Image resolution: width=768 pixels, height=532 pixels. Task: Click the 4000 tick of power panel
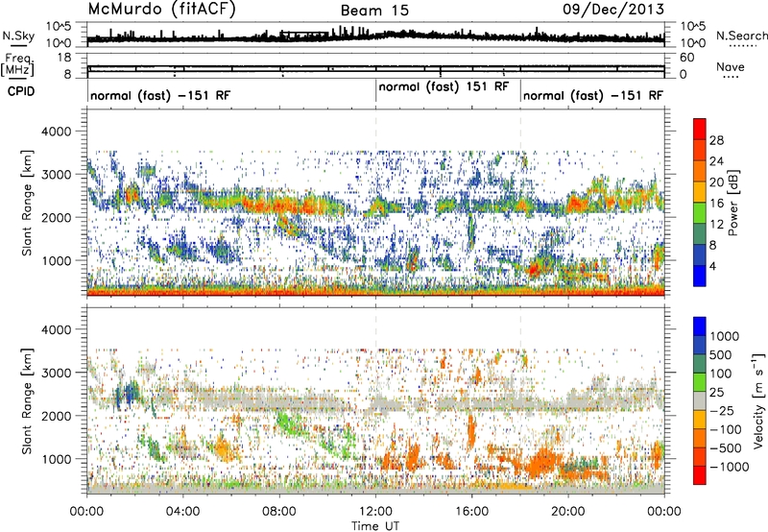[57, 132]
